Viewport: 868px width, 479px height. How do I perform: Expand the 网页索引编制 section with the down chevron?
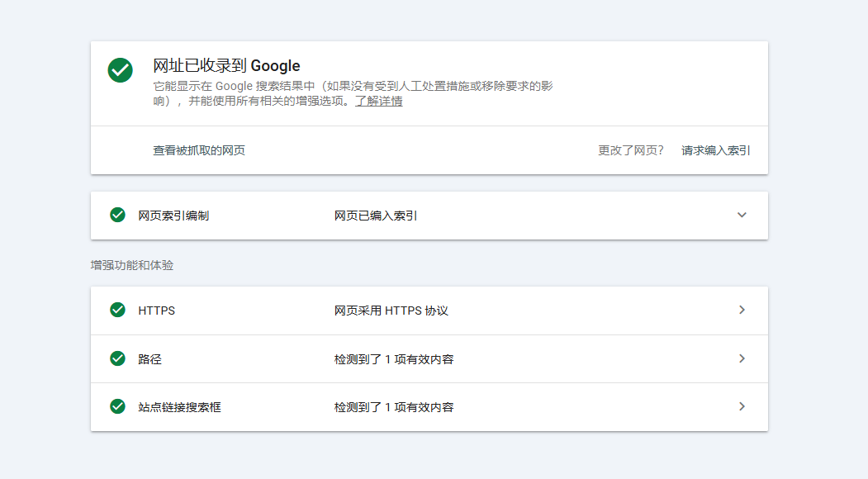coord(742,215)
